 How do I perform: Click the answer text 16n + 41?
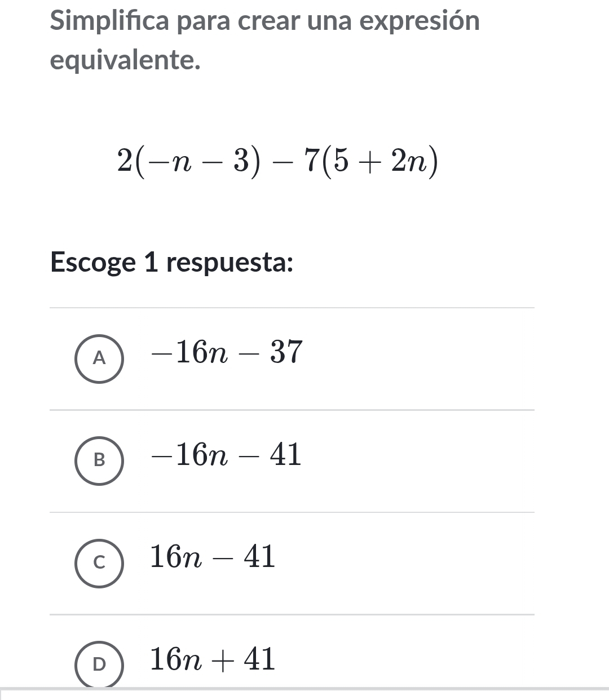pyautogui.click(x=213, y=659)
